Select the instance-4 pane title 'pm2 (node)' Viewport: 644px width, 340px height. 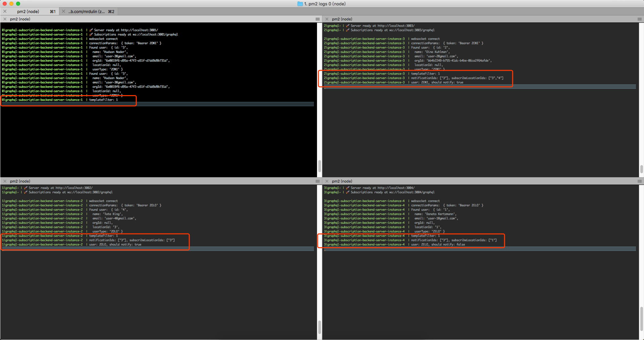coord(342,181)
